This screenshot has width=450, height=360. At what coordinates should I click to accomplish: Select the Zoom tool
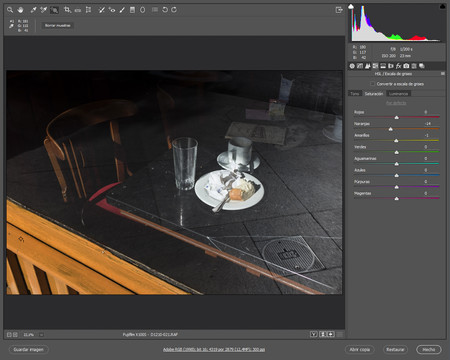click(10, 10)
